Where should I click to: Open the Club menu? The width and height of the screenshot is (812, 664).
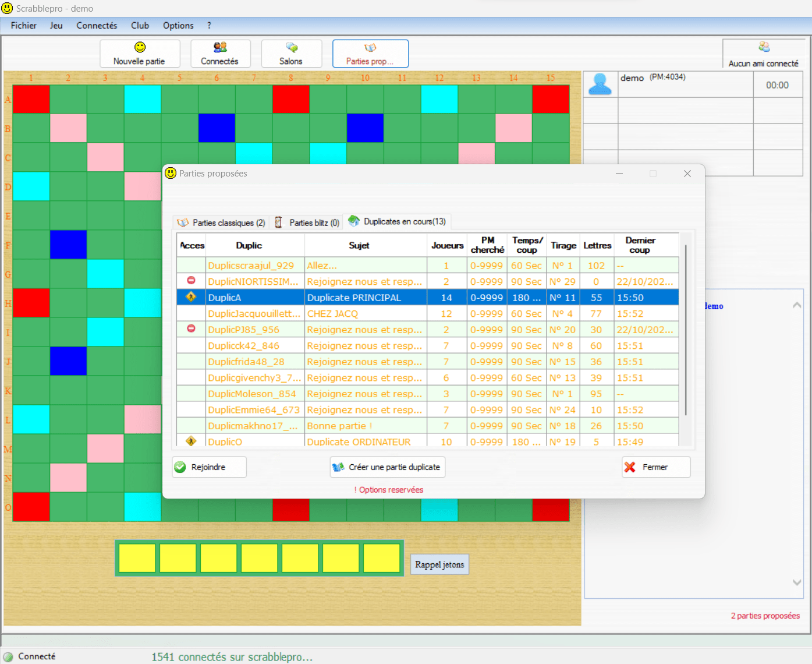[140, 26]
